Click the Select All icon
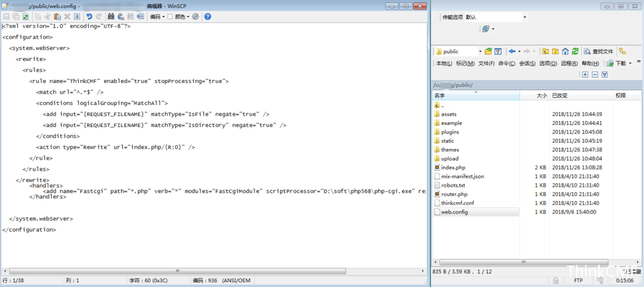The height and width of the screenshot is (287, 644). 76,17
